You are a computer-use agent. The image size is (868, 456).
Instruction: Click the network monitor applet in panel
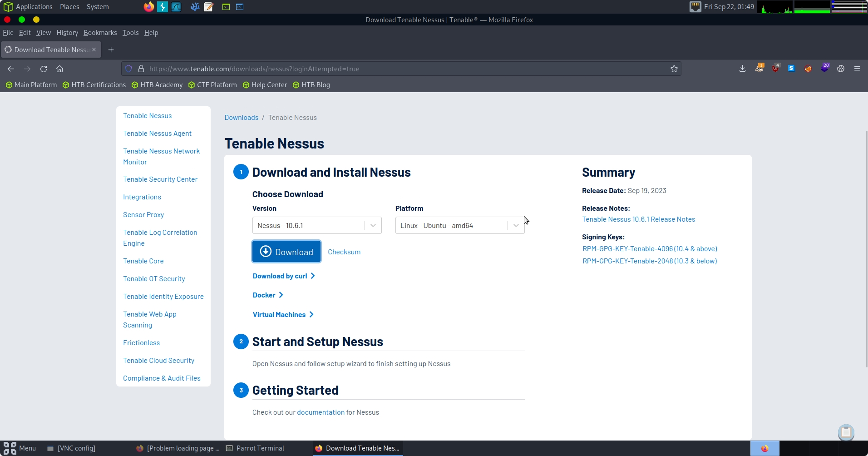coord(695,7)
